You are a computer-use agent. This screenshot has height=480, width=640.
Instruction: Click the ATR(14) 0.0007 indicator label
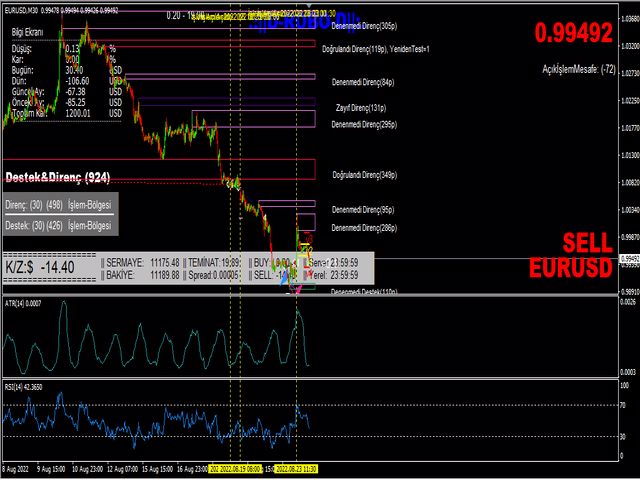point(23,303)
